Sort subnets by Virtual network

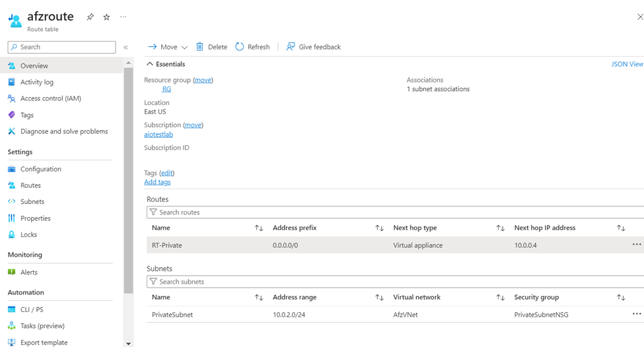tap(500, 298)
